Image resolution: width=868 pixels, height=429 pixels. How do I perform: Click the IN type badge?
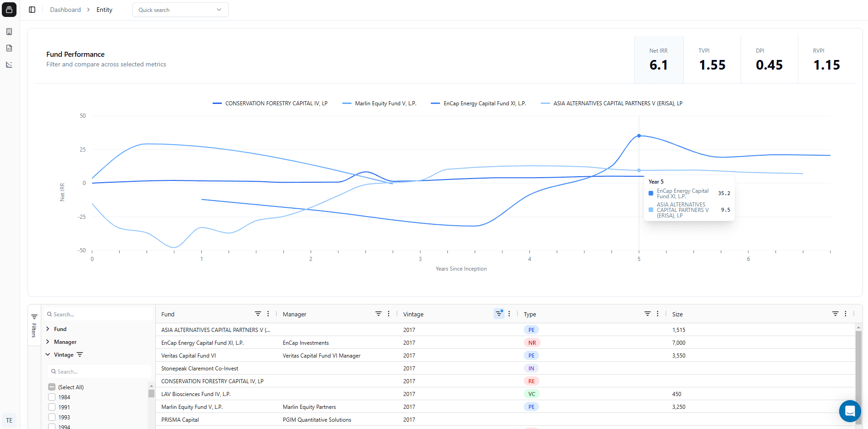(531, 368)
